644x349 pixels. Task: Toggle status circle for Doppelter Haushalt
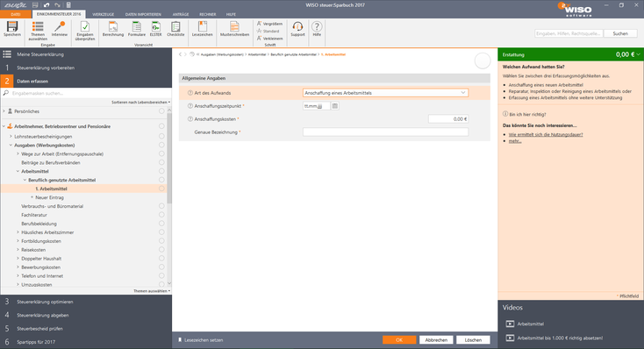161,259
